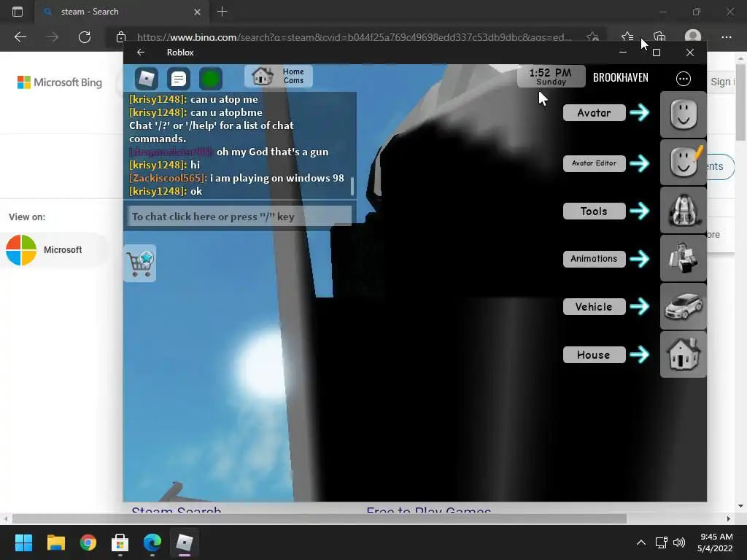The width and height of the screenshot is (747, 560).
Task: Click the 1:52 PM Sunday time display
Action: click(551, 76)
